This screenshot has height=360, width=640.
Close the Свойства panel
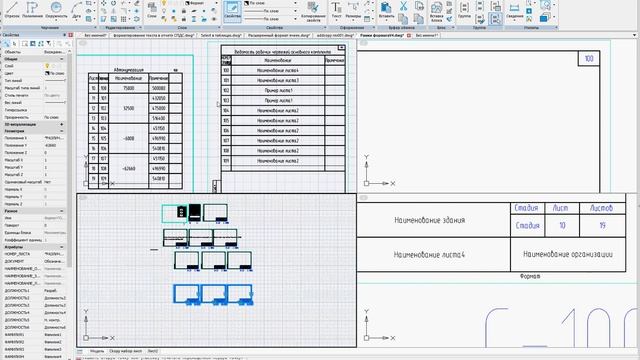click(x=71, y=35)
